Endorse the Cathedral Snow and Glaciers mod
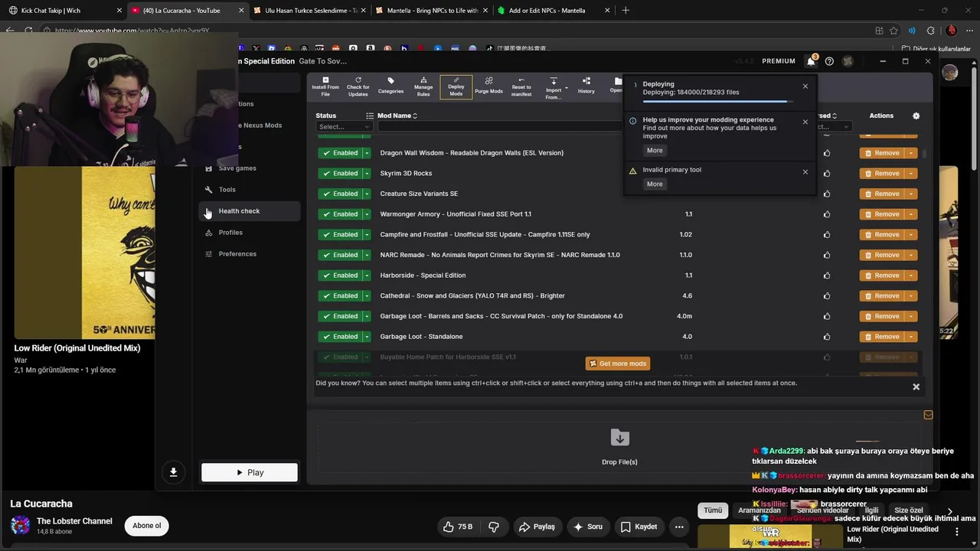The image size is (980, 551). [827, 296]
